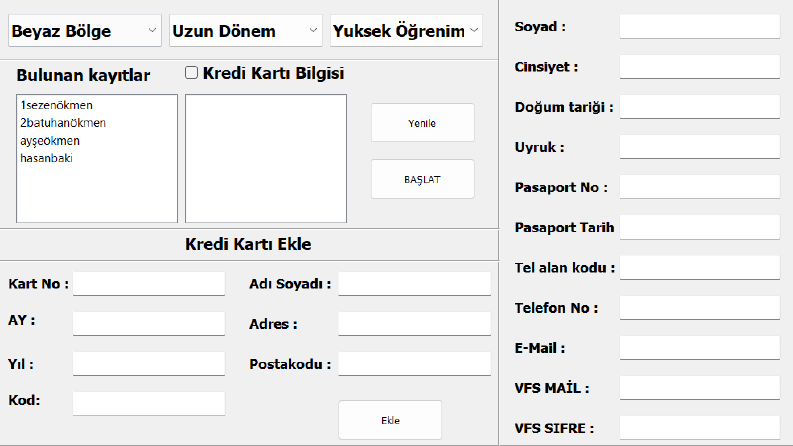
Task: Focus the VFS MAİL input field
Action: (700, 388)
